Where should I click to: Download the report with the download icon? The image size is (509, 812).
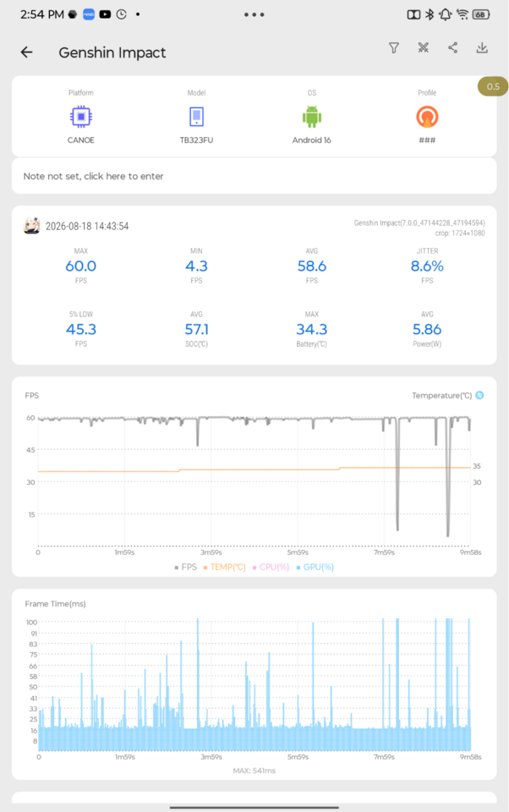click(482, 48)
